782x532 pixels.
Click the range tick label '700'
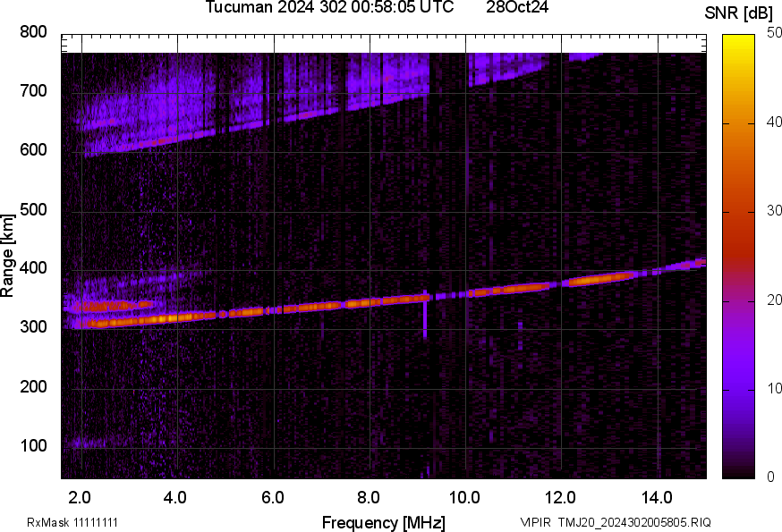pyautogui.click(x=33, y=91)
